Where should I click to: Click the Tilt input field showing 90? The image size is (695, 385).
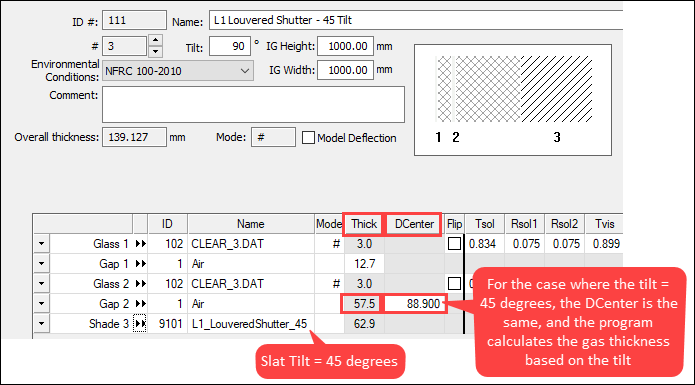(x=230, y=46)
